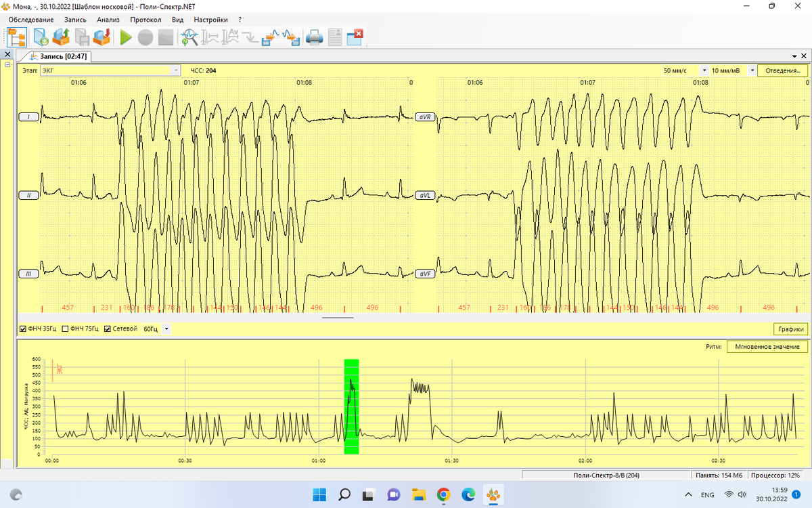Open the examination tree icon in toolbar
This screenshot has height=508, width=812.
pyautogui.click(x=18, y=37)
